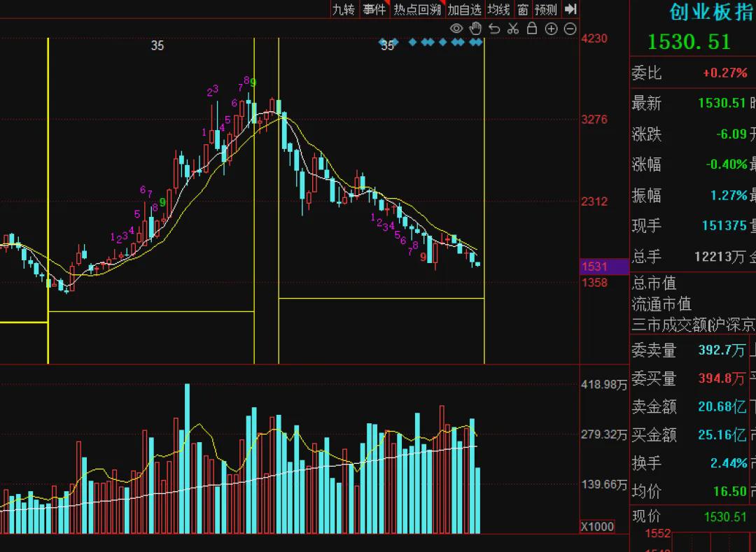Select the hand pan tool
This screenshot has height=552, width=756.
pyautogui.click(x=475, y=29)
